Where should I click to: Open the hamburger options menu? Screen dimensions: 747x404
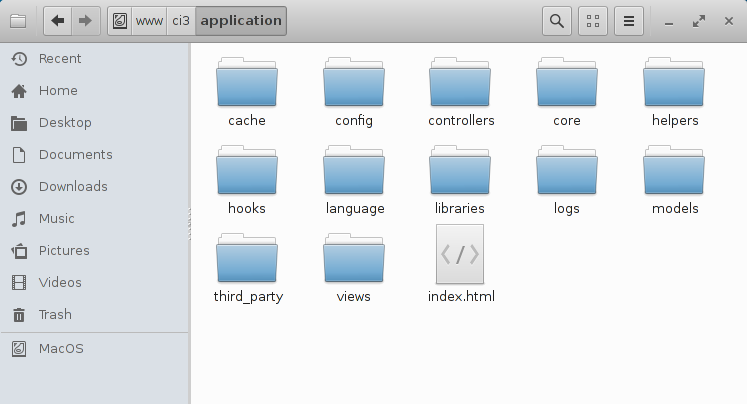628,20
